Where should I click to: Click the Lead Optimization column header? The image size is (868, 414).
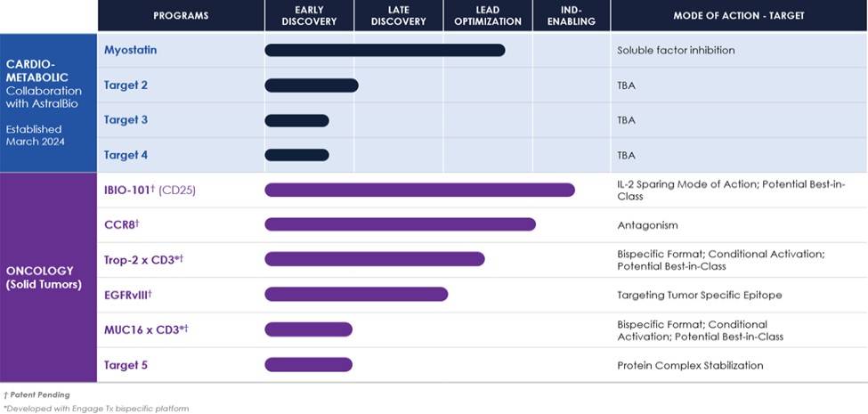[x=488, y=15]
